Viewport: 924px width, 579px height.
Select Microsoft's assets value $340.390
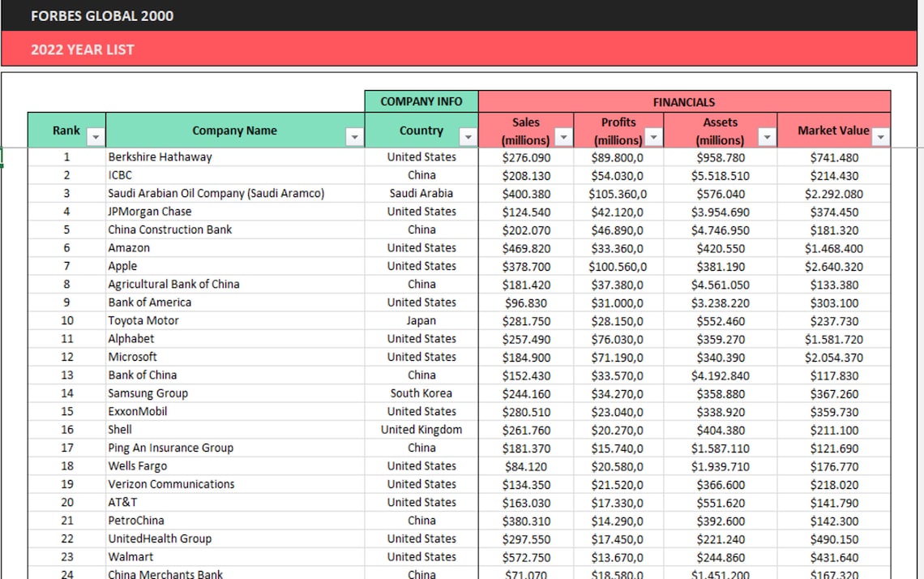(720, 356)
